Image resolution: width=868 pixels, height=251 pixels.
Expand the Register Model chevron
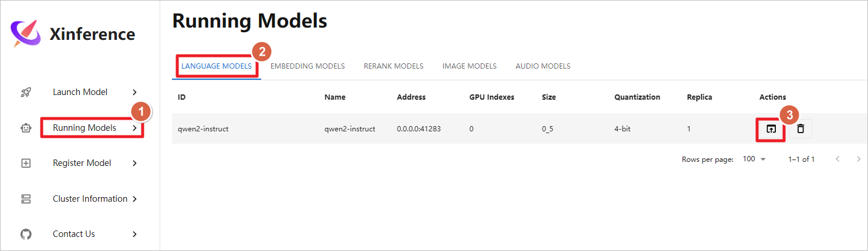pos(134,163)
